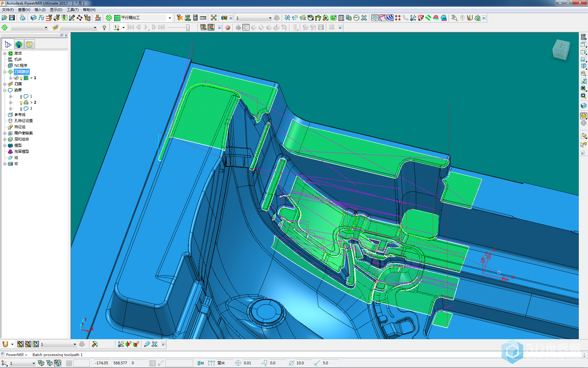Jump simulation to the end

(161, 27)
